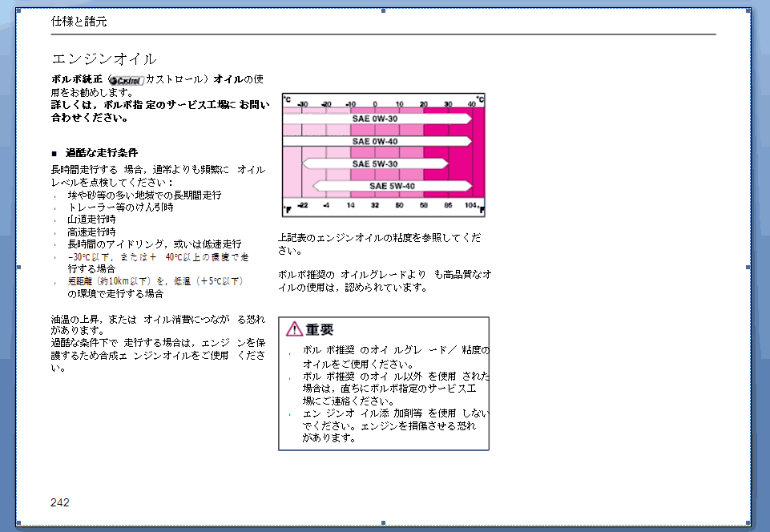The image size is (770, 532).
Task: Click the top-center handle of the page frame
Action: 384,10
